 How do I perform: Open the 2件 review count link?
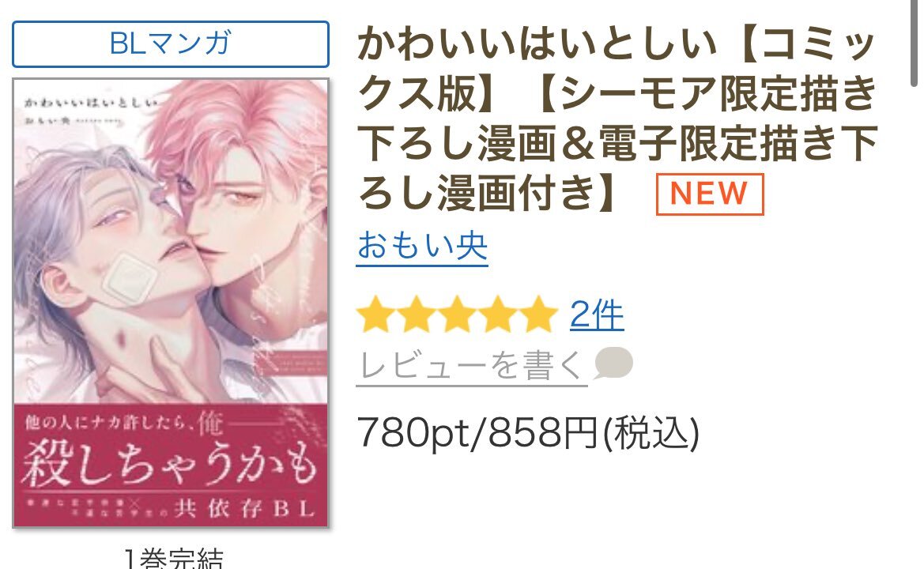tap(596, 315)
